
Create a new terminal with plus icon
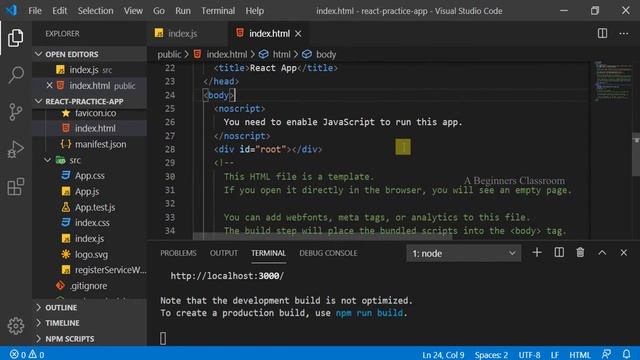tap(537, 253)
